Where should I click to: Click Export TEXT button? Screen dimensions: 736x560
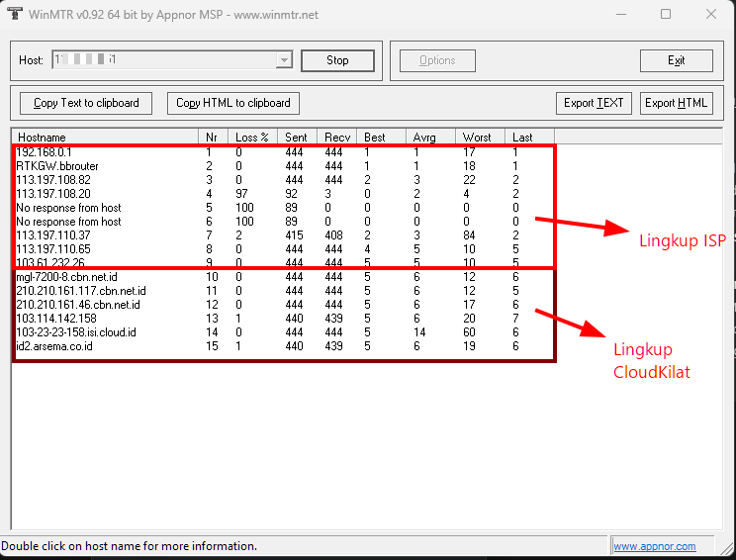(594, 103)
